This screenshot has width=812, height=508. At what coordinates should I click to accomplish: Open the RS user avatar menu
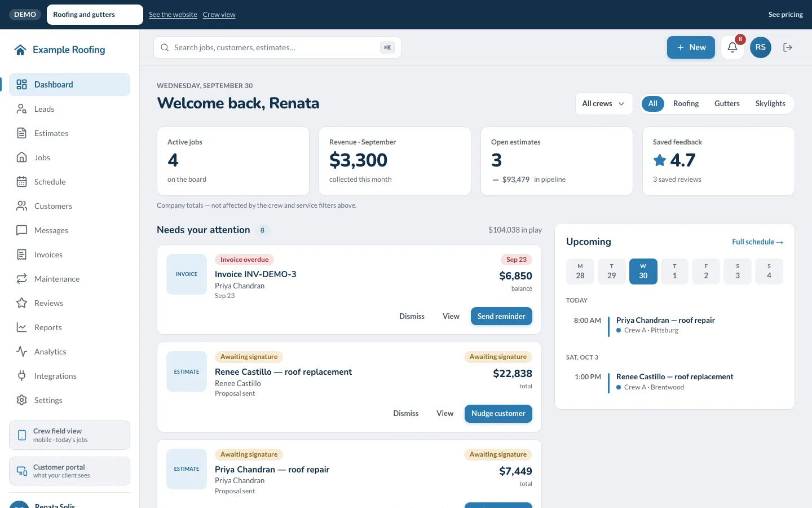[x=761, y=47]
